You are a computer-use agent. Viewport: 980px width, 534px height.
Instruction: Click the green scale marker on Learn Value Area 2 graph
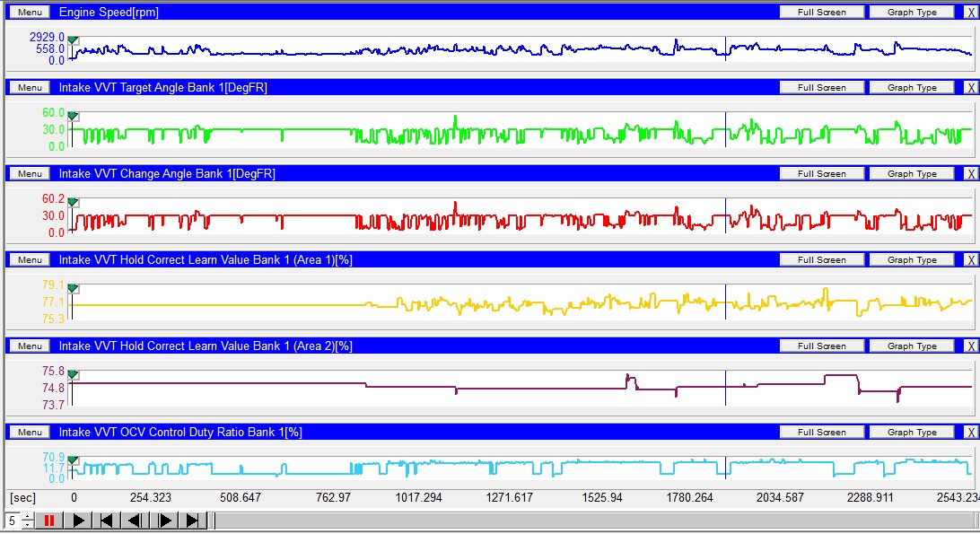tap(73, 374)
